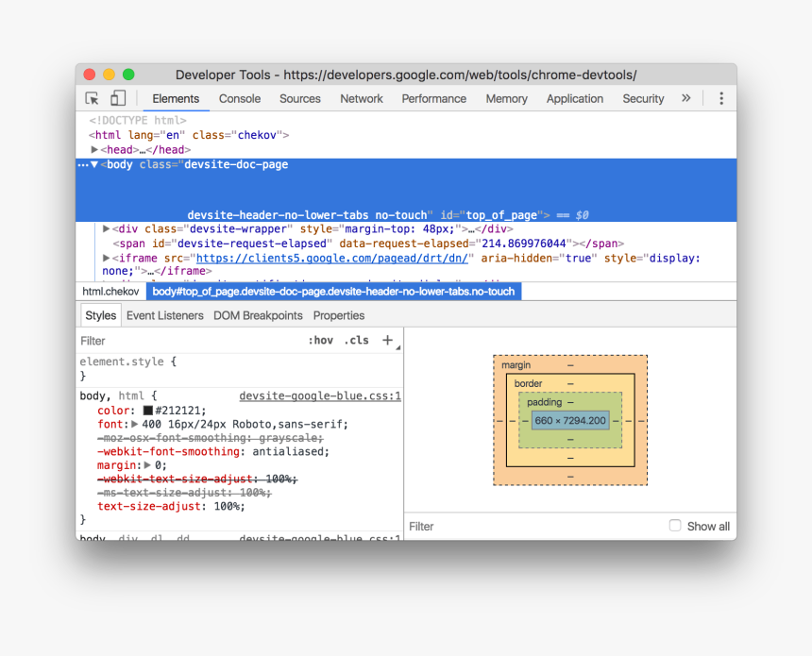Expand the font shorthand property

(135, 424)
